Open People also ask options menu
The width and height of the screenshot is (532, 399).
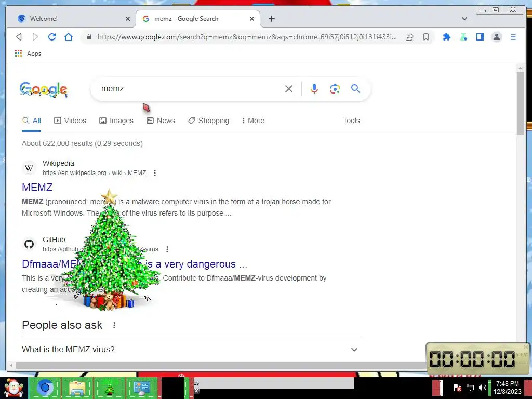114,325
